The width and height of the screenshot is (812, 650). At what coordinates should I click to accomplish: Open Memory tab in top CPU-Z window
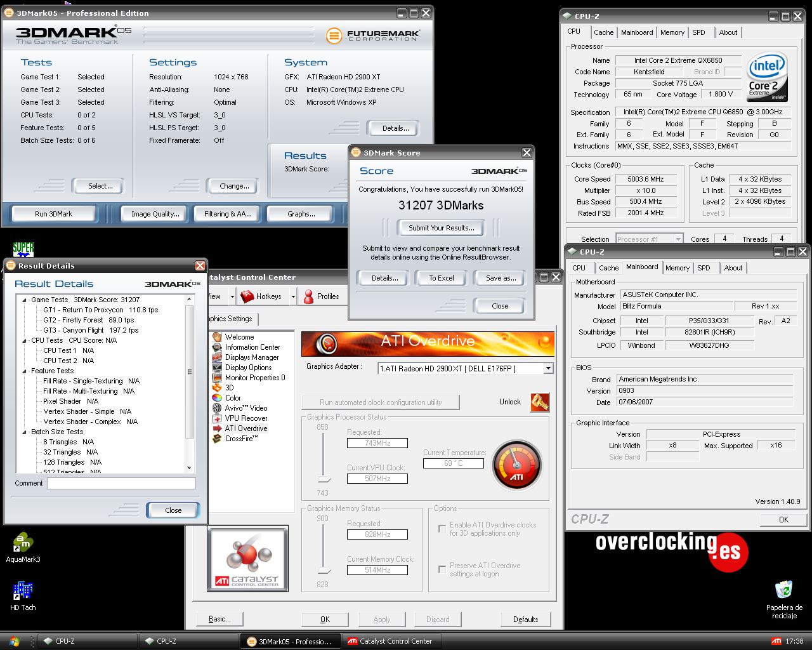[x=672, y=32]
